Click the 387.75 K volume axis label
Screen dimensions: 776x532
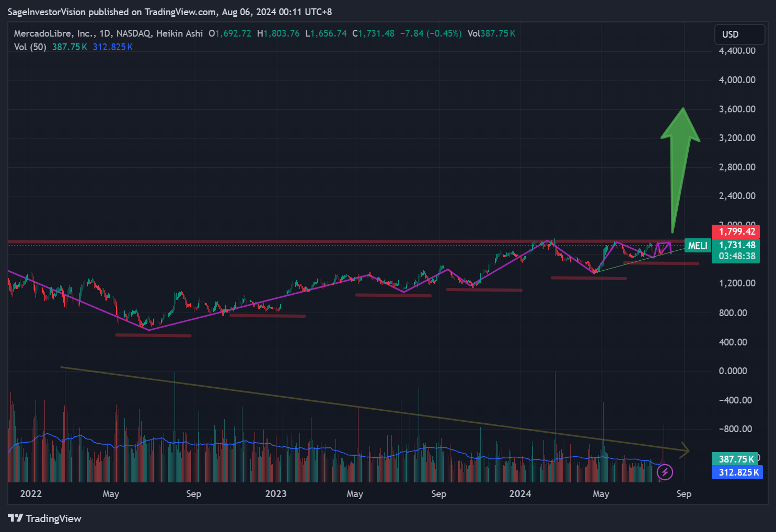pyautogui.click(x=736, y=459)
